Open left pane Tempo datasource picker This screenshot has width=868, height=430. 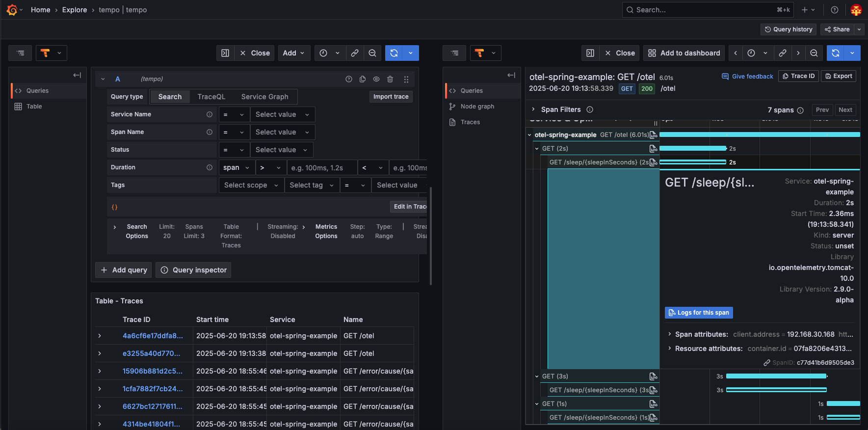pyautogui.click(x=51, y=53)
